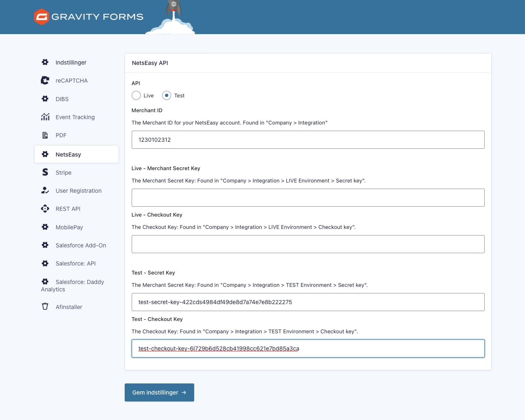This screenshot has width=525, height=420.
Task: Click the Event Tracking chart icon
Action: coord(45,117)
